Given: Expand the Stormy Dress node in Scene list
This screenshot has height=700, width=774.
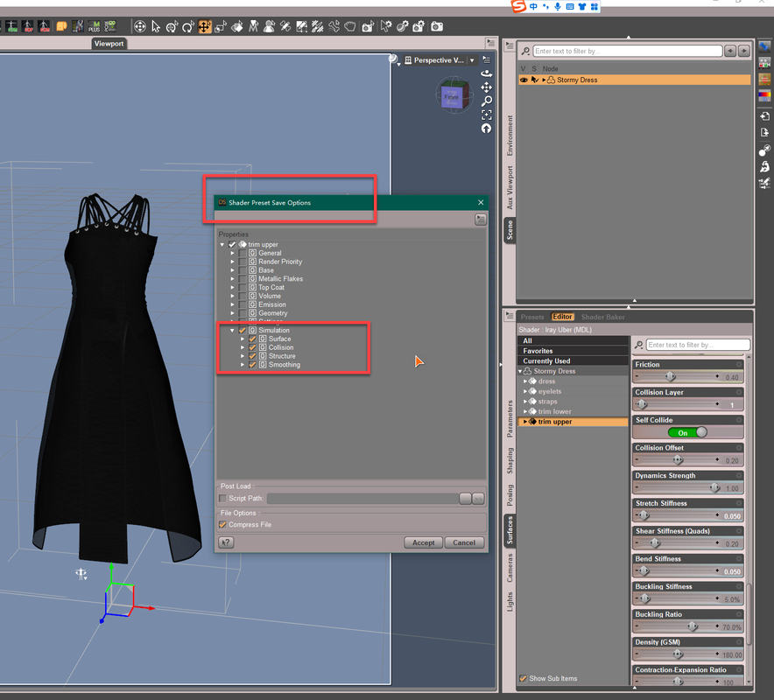Looking at the screenshot, I should (x=544, y=80).
